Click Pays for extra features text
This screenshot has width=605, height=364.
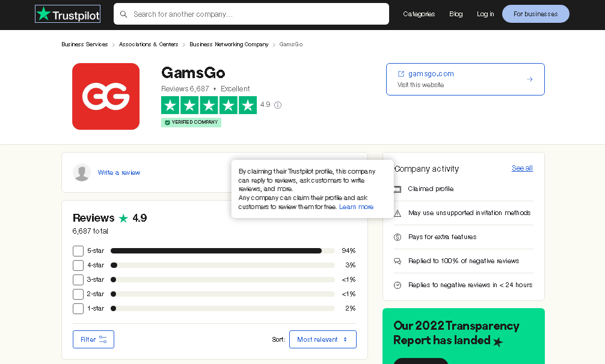442,237
